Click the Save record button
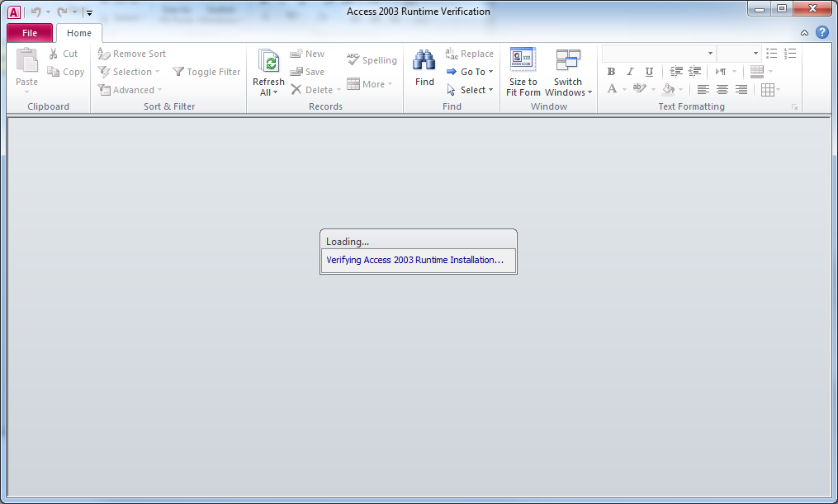838x504 pixels. 307,72
